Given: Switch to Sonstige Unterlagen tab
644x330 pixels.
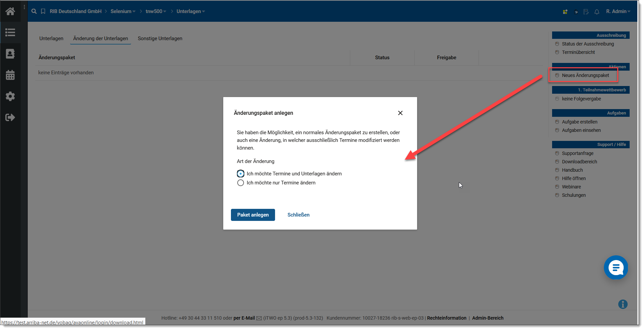Looking at the screenshot, I should point(160,38).
